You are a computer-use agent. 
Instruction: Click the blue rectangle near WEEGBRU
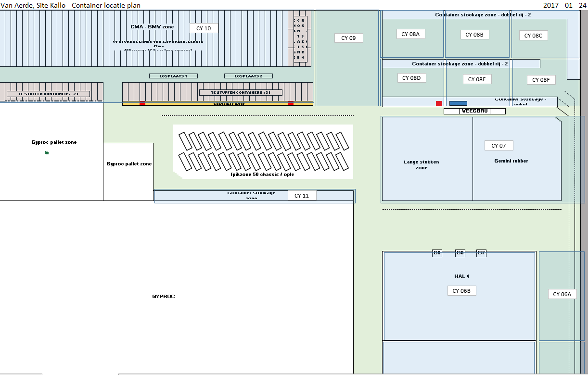tap(458, 103)
